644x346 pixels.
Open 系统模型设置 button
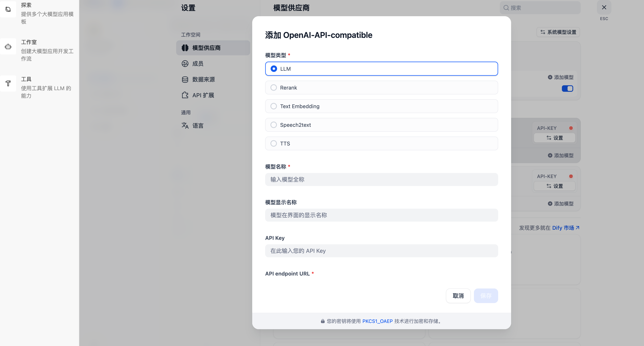coord(558,32)
